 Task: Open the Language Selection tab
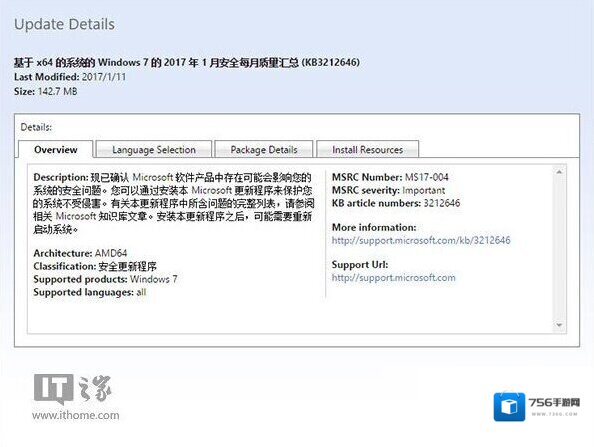(154, 149)
